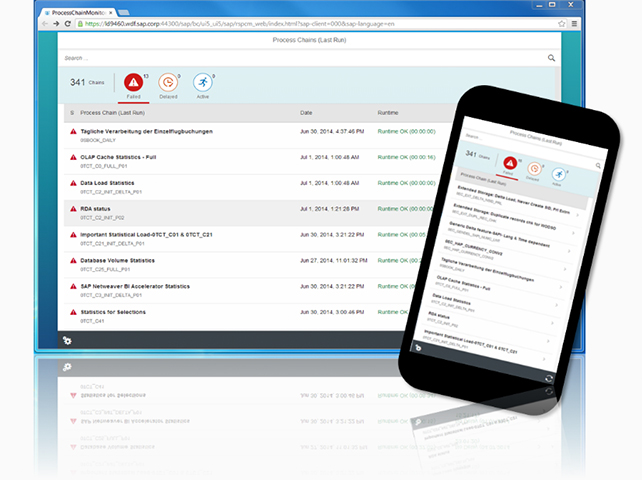The image size is (642, 480).
Task: Reload the page with refresh icon
Action: click(x=68, y=24)
